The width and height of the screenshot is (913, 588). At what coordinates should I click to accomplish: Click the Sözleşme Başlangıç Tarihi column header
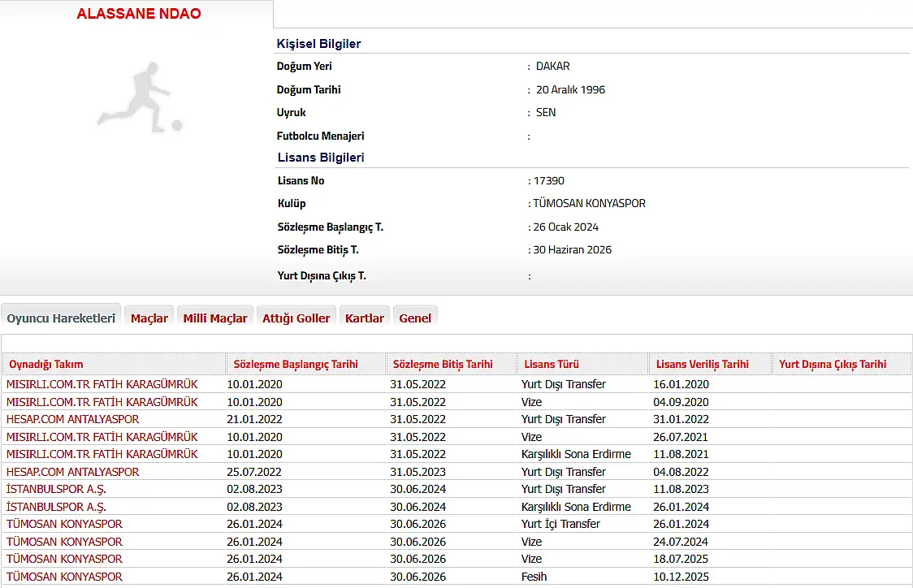(296, 365)
